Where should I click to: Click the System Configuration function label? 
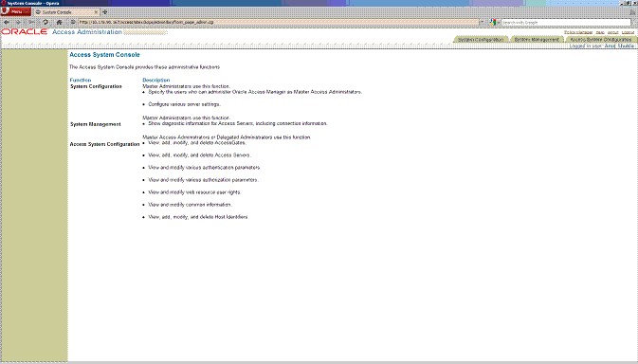(96, 86)
